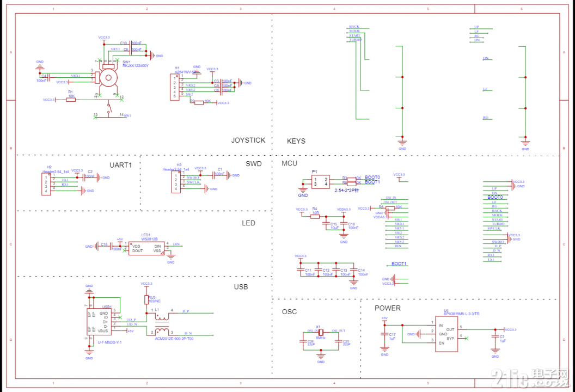Image resolution: width=575 pixels, height=392 pixels.
Task: Select capacitor C17 1uF
Action: coord(384,334)
